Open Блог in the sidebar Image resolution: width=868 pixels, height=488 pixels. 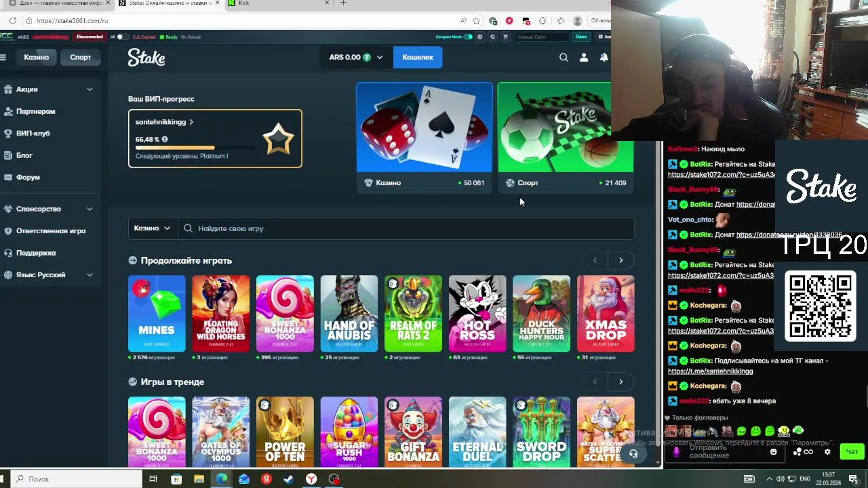(x=24, y=155)
